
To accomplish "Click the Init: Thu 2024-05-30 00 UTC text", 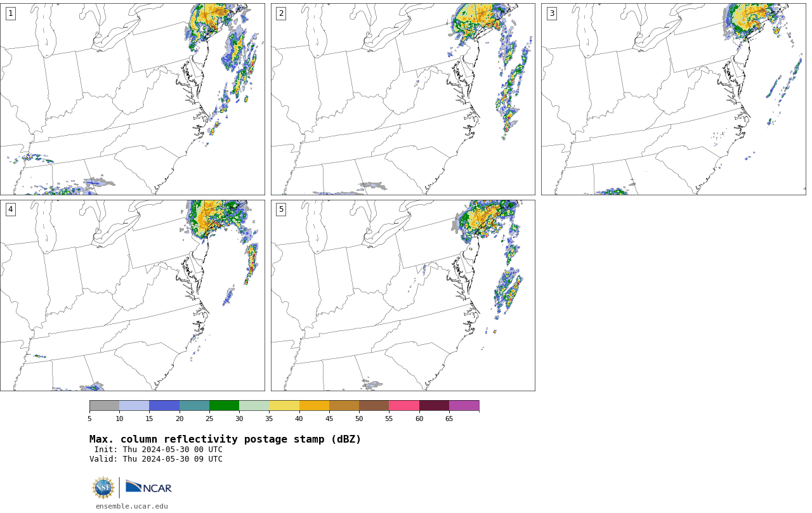I will [x=159, y=450].
